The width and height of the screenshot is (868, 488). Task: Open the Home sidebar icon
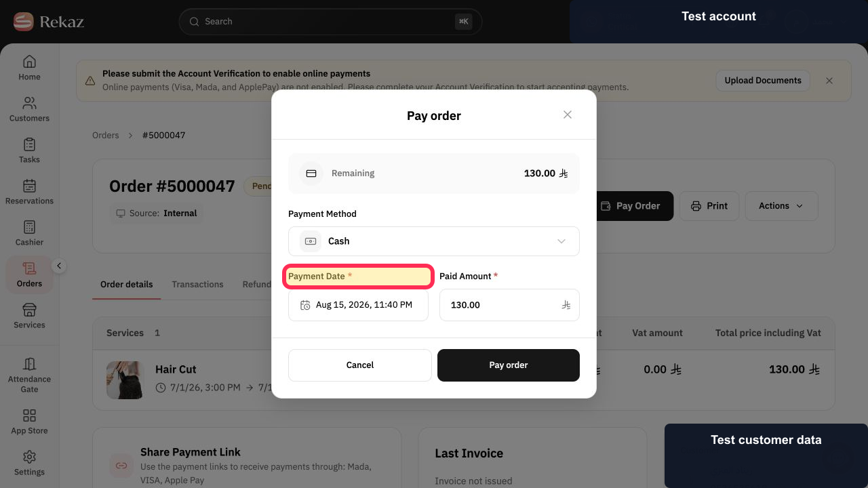[29, 62]
